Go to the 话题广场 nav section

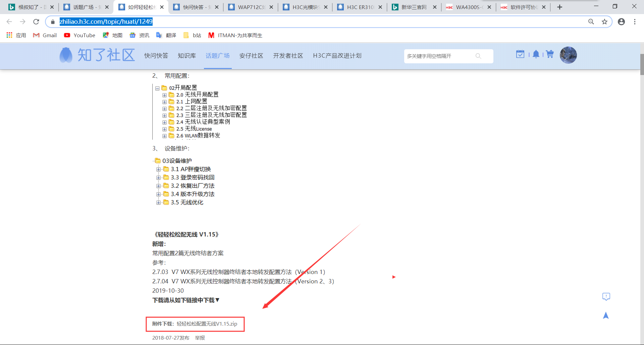coord(218,56)
